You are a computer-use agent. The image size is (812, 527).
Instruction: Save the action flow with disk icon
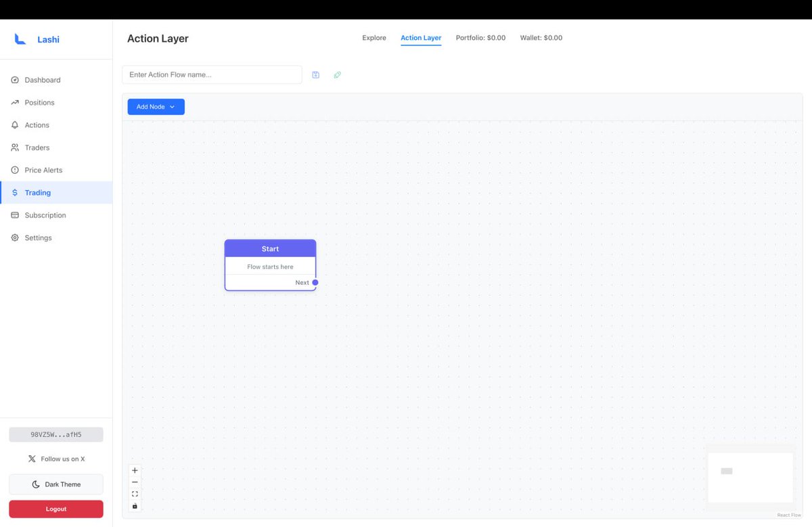(x=315, y=74)
